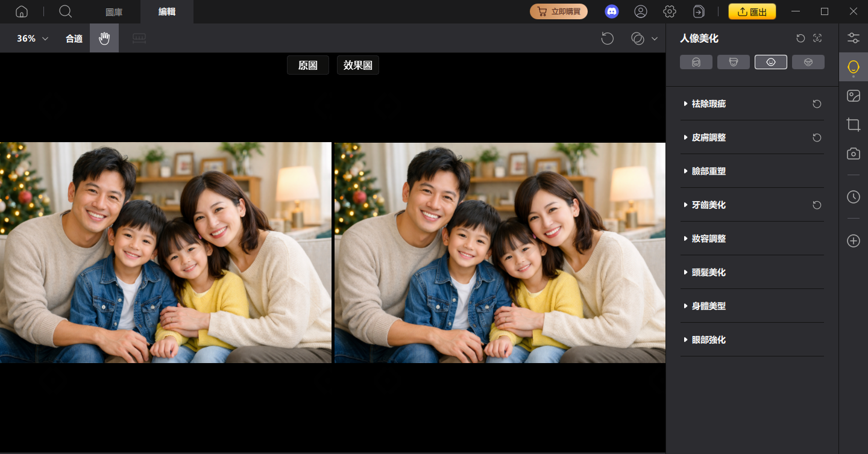The image size is (868, 454).
Task: Click the reset icon next to 人像美化 title
Action: [800, 38]
